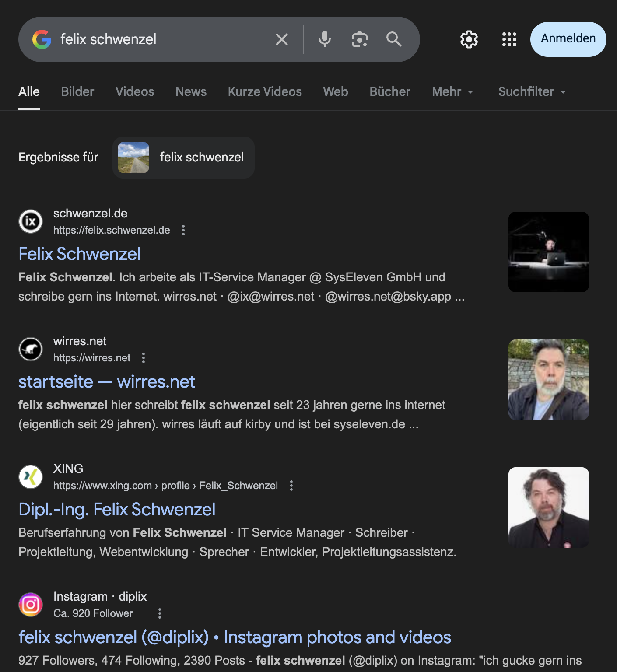
Task: Switch to the Bilder tab
Action: click(x=77, y=92)
